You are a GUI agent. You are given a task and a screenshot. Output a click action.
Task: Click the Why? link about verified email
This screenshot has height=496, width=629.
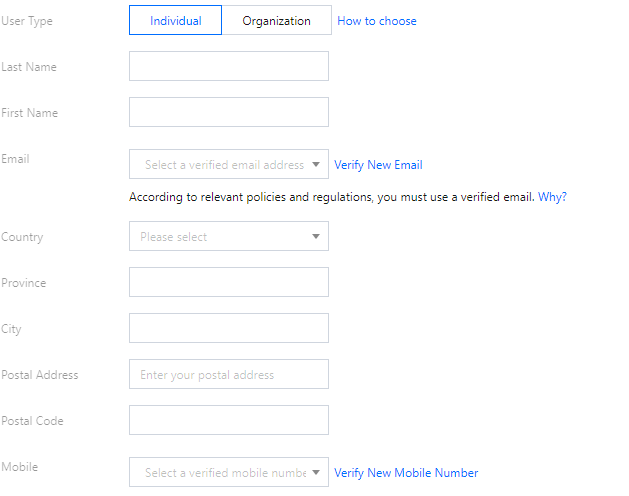[552, 197]
